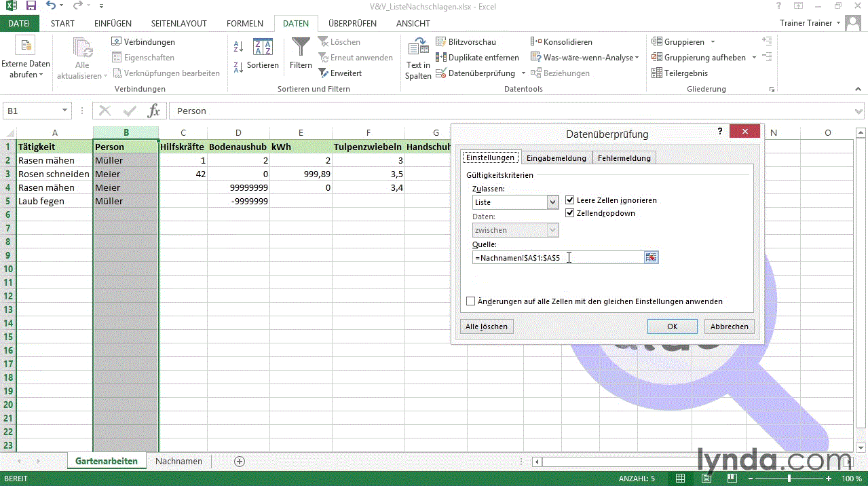Open Konsolidieren tool
Image resolution: width=868 pixels, height=486 pixels.
pyautogui.click(x=561, y=42)
